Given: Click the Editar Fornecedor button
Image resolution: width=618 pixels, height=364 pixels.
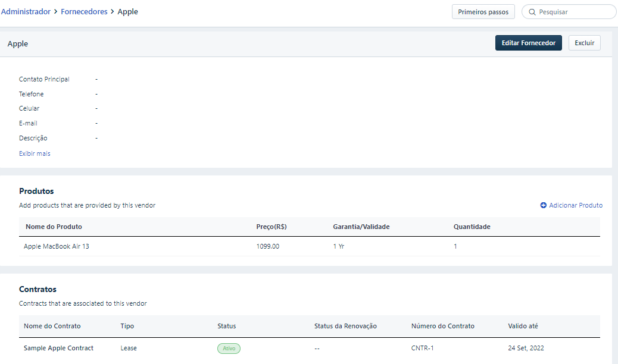Looking at the screenshot, I should point(529,43).
